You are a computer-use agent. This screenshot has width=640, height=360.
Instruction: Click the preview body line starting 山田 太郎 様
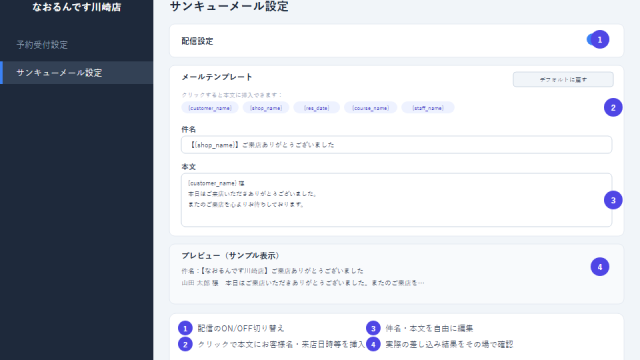tap(303, 282)
